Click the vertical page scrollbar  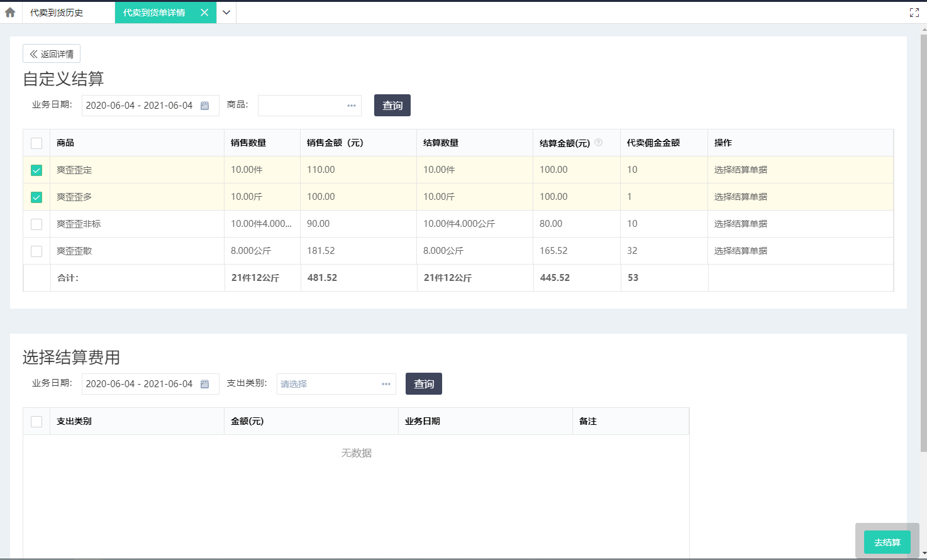(923, 244)
